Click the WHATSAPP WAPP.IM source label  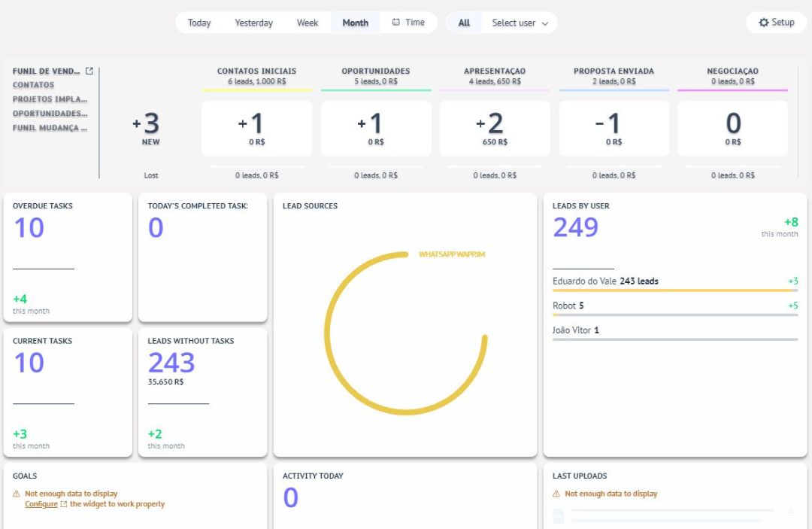452,254
